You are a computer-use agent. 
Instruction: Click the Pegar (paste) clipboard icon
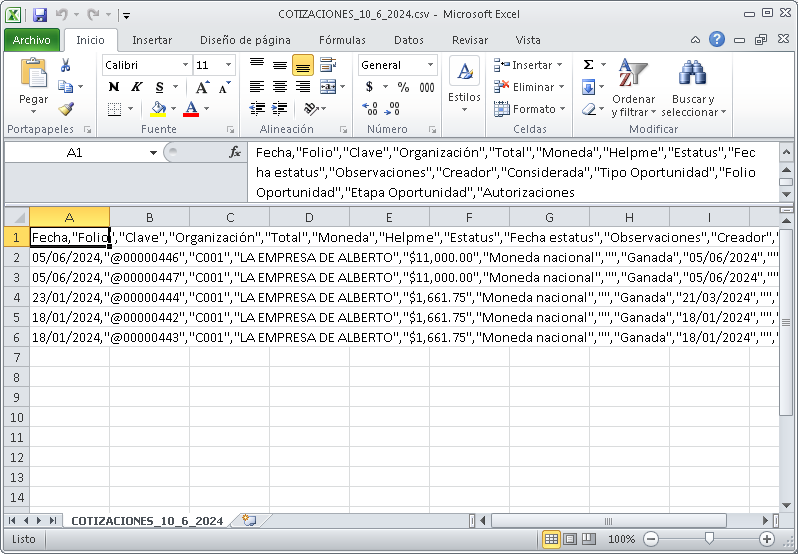33,76
